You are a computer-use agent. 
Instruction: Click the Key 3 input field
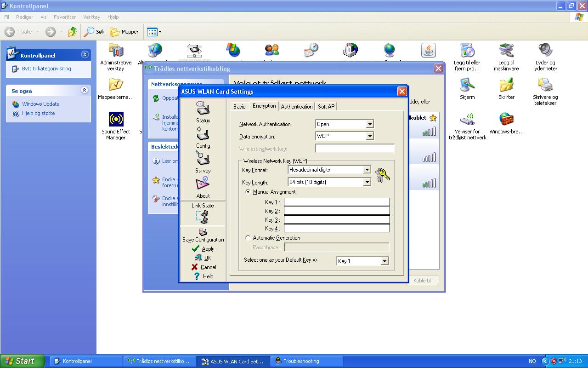pos(337,219)
